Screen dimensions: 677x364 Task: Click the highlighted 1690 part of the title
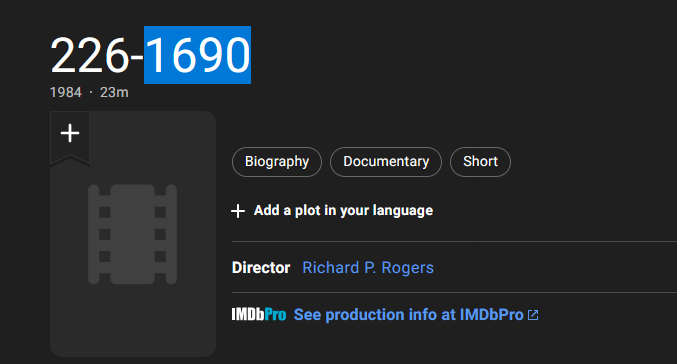click(x=197, y=55)
